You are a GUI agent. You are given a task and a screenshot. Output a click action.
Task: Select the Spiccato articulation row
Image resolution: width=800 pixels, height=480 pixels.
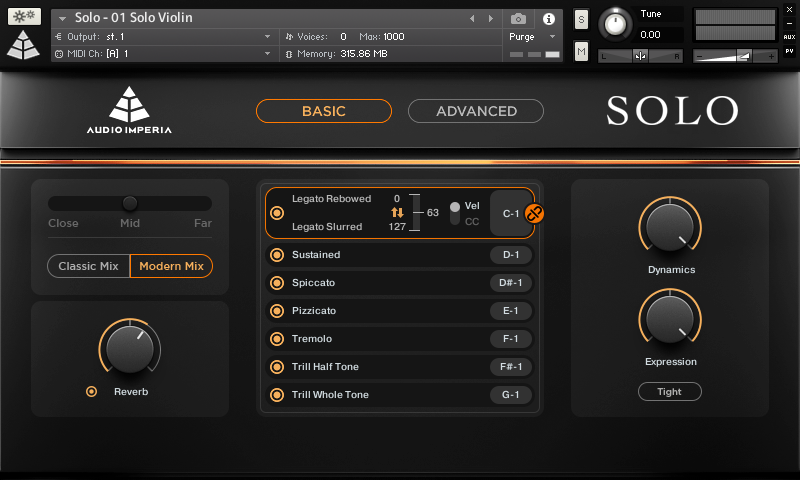tap(399, 283)
